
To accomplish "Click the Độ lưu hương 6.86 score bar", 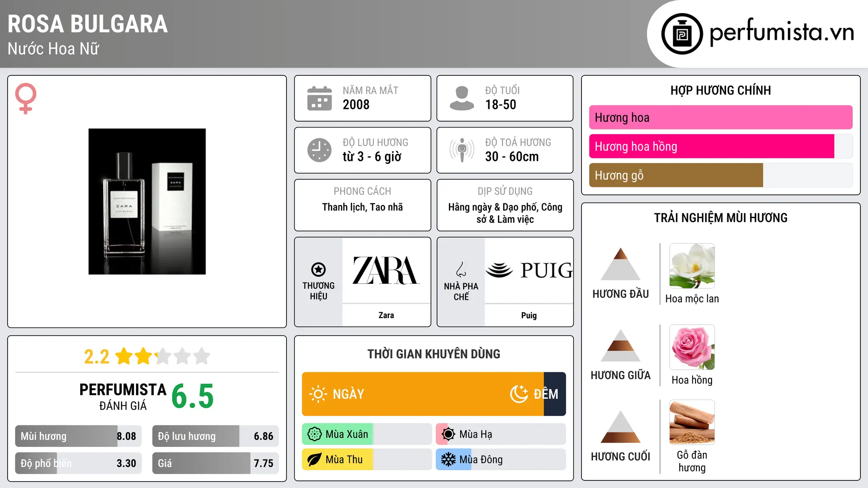I will 216,436.
